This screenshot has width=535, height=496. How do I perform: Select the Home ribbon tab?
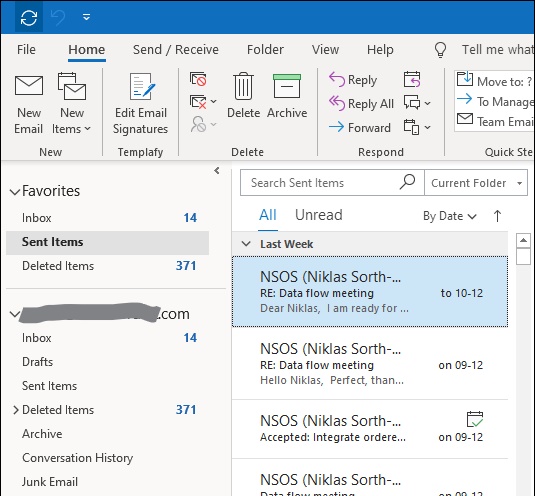(x=87, y=50)
